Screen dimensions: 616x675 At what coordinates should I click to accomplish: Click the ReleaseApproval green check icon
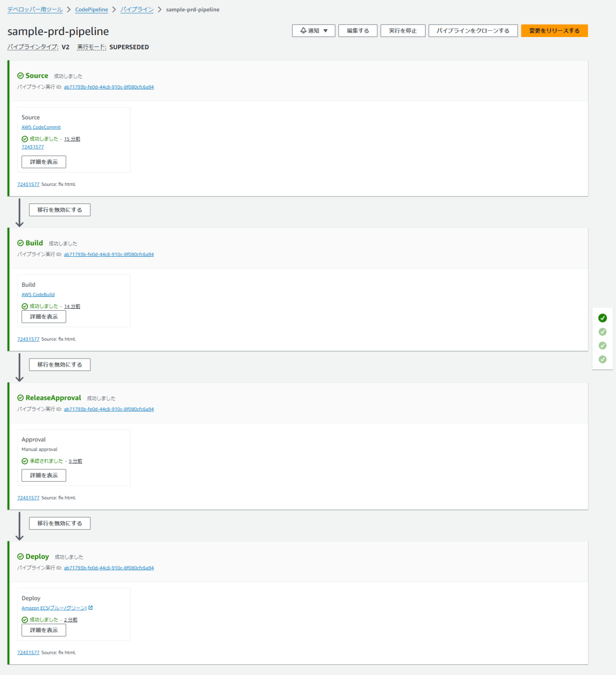point(20,398)
